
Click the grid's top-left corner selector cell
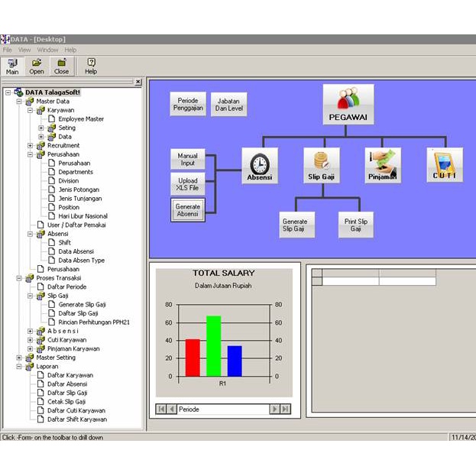pyautogui.click(x=317, y=272)
